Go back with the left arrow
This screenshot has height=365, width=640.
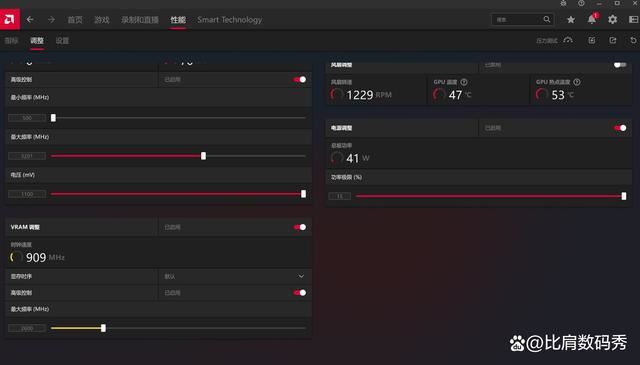click(30, 19)
